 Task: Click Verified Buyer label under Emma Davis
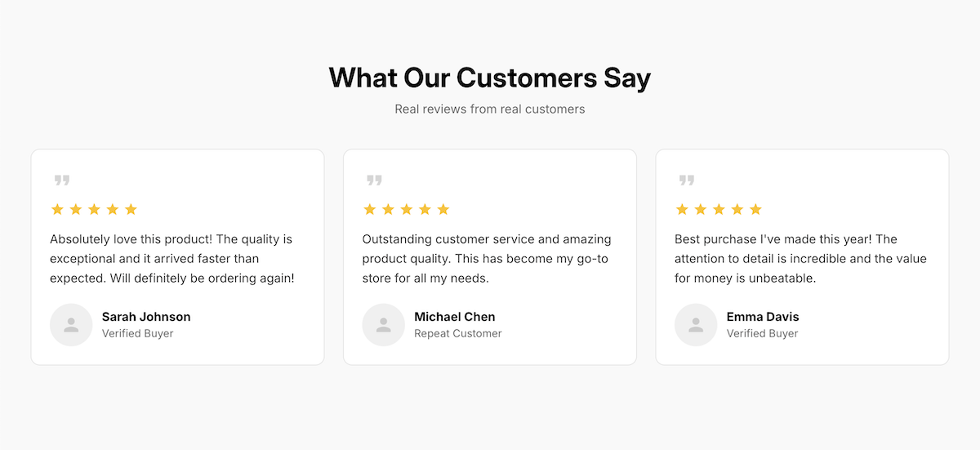(x=762, y=333)
